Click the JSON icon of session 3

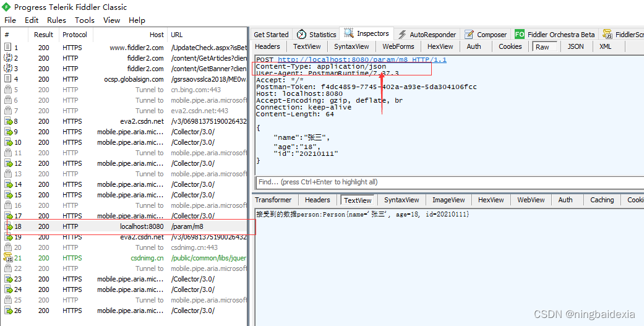[x=8, y=68]
